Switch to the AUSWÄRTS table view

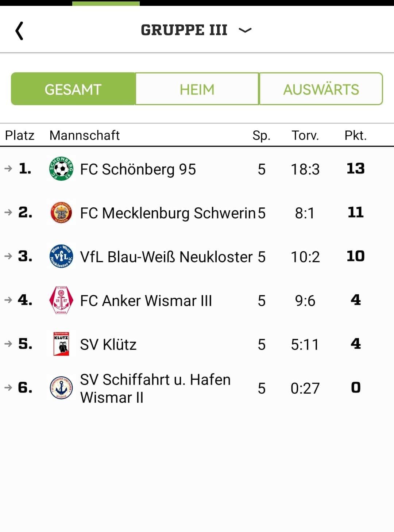(321, 89)
